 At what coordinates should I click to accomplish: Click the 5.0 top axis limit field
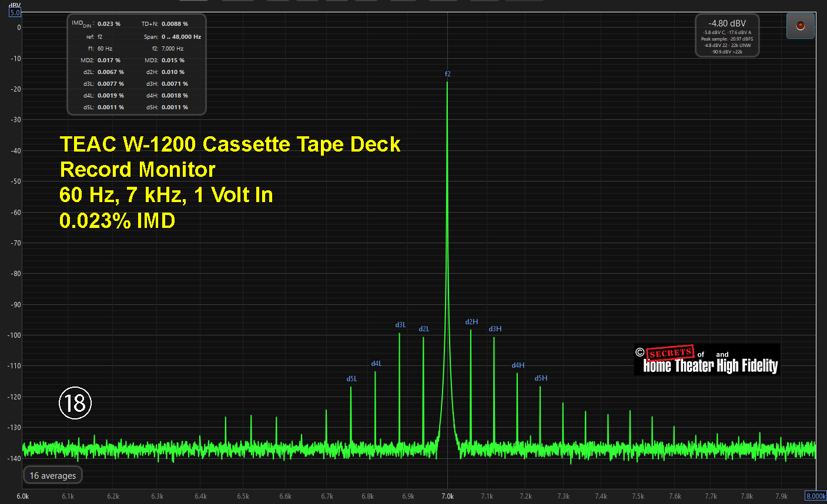pyautogui.click(x=15, y=12)
